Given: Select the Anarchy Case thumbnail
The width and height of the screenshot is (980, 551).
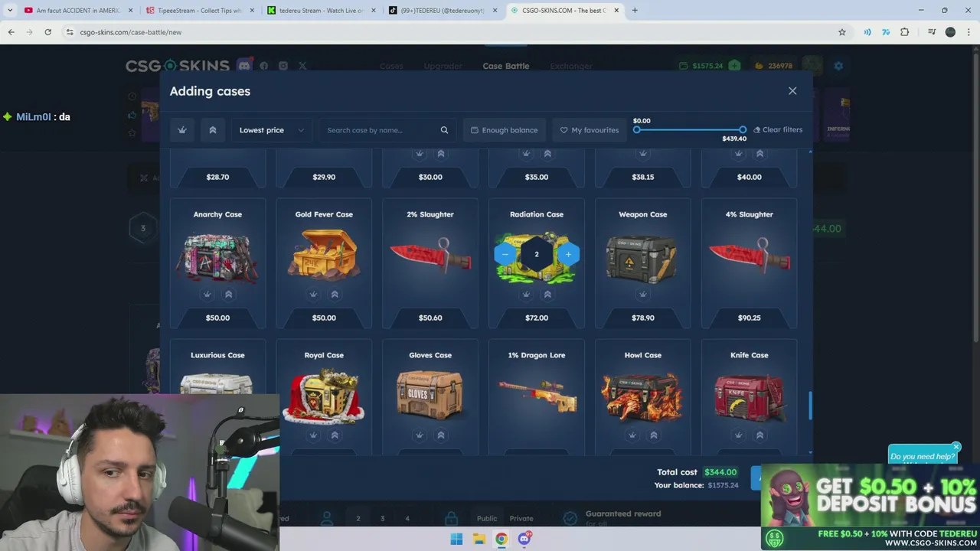Looking at the screenshot, I should coord(217,257).
